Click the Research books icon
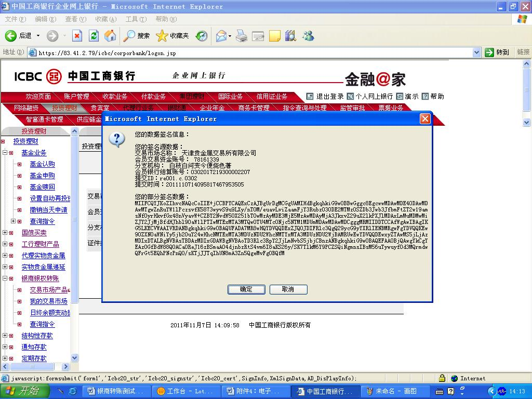This screenshot has width=532, height=399. coord(291,36)
